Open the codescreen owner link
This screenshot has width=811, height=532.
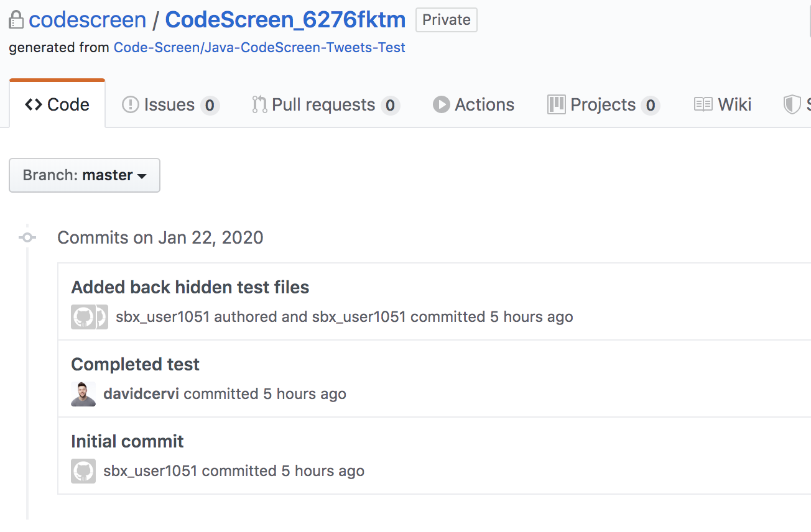click(88, 20)
